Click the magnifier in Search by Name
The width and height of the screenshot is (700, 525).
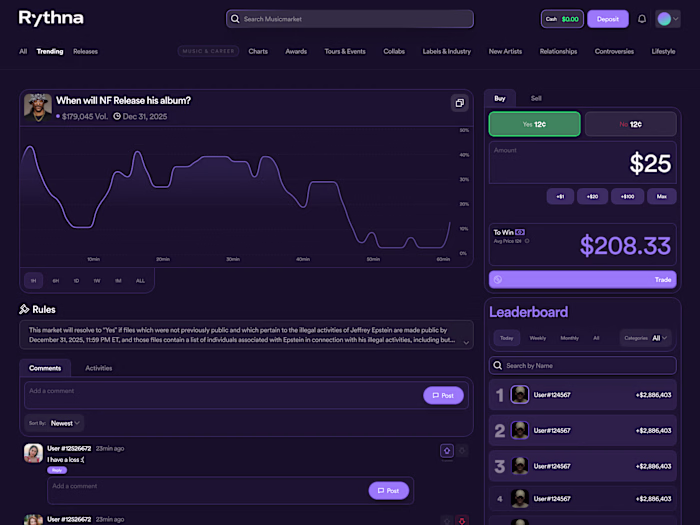tap(497, 366)
